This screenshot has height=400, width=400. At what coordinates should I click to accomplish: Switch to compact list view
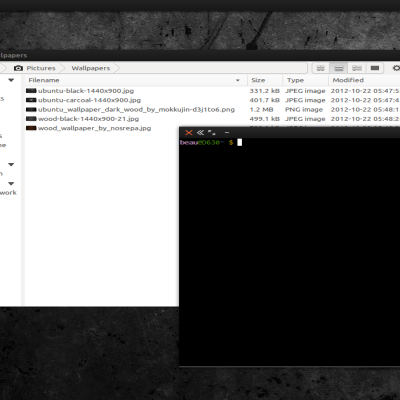pyautogui.click(x=357, y=68)
